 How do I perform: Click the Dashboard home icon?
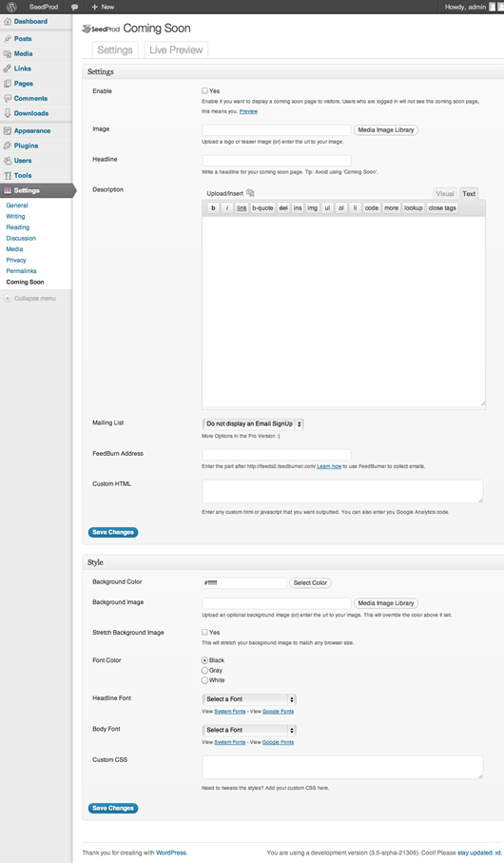point(8,22)
